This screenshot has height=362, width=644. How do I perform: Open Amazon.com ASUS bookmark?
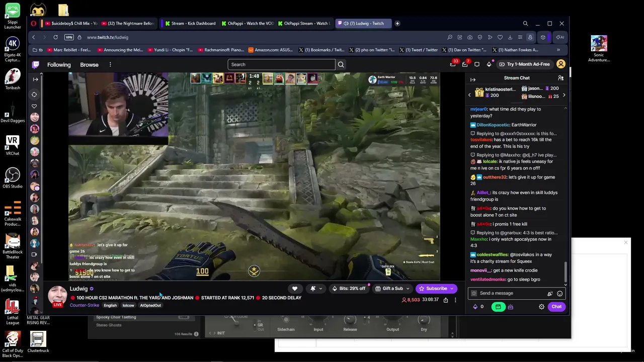point(270,50)
